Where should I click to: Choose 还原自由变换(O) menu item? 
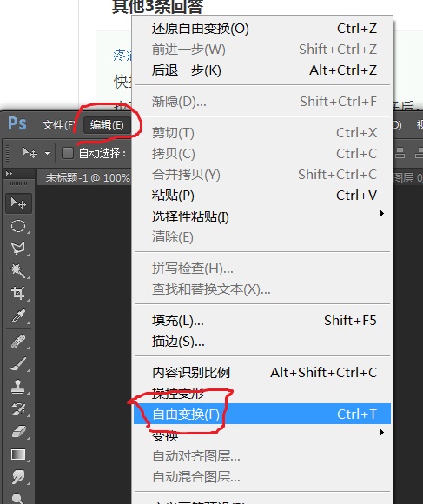(x=262, y=29)
